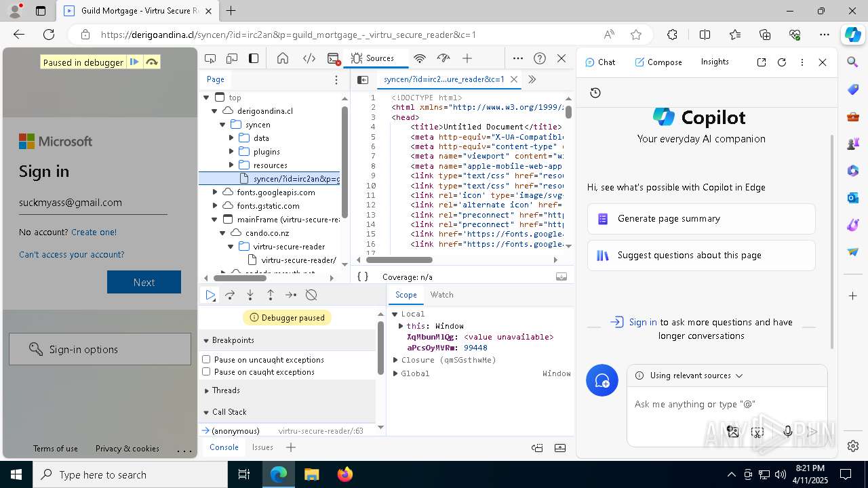Expand fonts.googleapis.com domain node
Viewport: 868px width, 488px height.
coord(215,192)
